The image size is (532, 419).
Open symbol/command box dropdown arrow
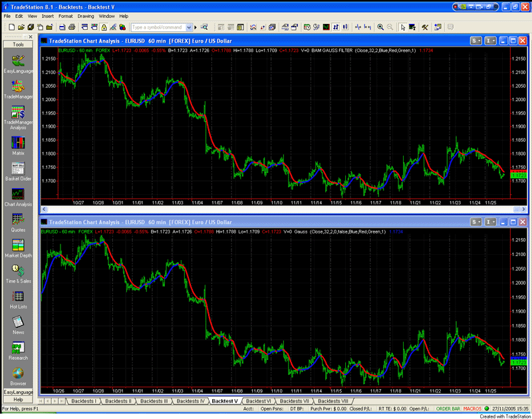(189, 27)
